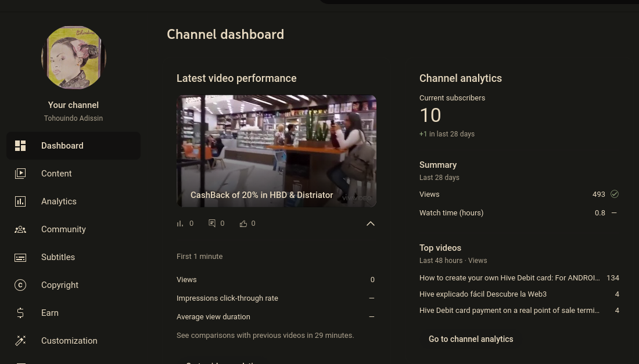The height and width of the screenshot is (364, 639).
Task: Click the Channel dashboard heading
Action: coord(225,34)
